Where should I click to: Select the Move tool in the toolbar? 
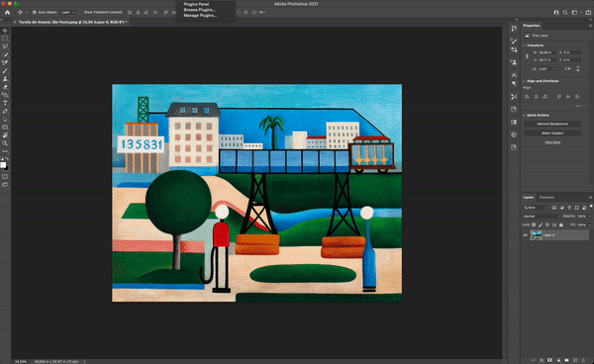tap(5, 31)
